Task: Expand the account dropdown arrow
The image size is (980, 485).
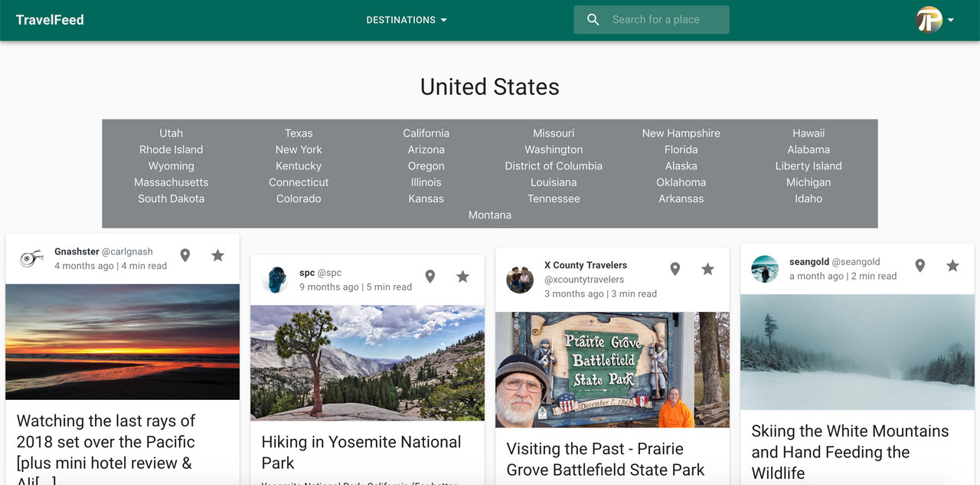Action: pyautogui.click(x=951, y=21)
